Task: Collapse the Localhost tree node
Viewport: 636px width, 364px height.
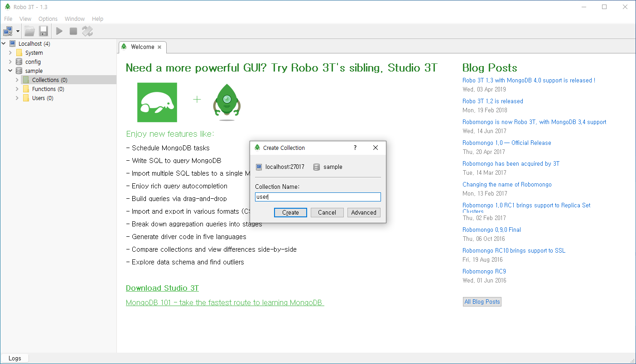Action: click(x=4, y=44)
